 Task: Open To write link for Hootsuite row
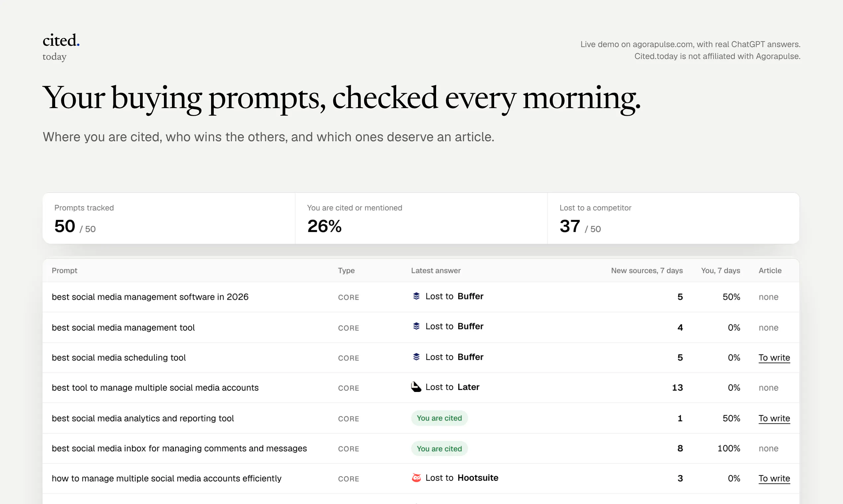click(x=774, y=478)
